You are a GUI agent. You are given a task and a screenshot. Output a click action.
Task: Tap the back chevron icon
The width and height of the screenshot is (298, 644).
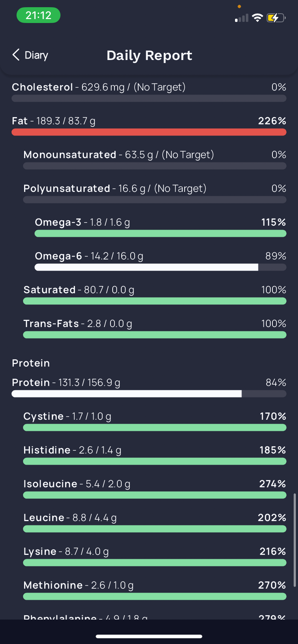point(16,55)
